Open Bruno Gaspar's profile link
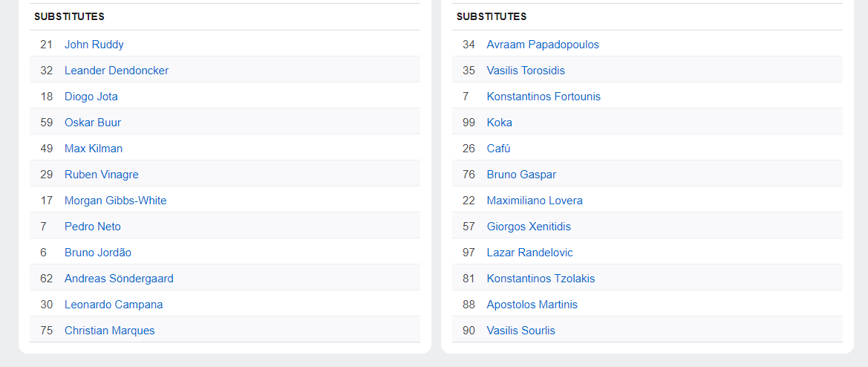The width and height of the screenshot is (868, 367). pos(521,175)
